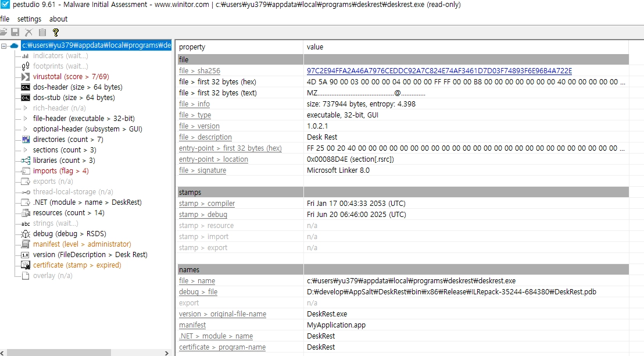Click the open file toolbar icon
644x356 pixels.
tap(3, 32)
